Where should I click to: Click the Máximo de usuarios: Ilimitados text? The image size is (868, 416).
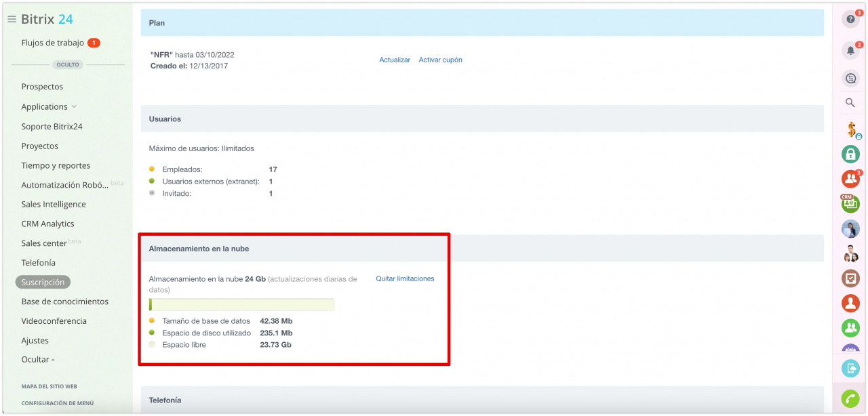201,148
